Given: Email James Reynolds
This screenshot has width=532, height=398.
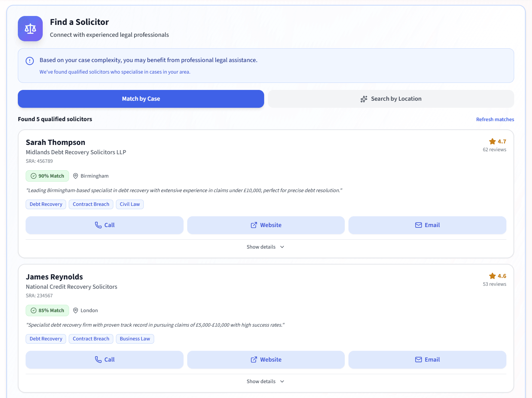Looking at the screenshot, I should [x=427, y=360].
